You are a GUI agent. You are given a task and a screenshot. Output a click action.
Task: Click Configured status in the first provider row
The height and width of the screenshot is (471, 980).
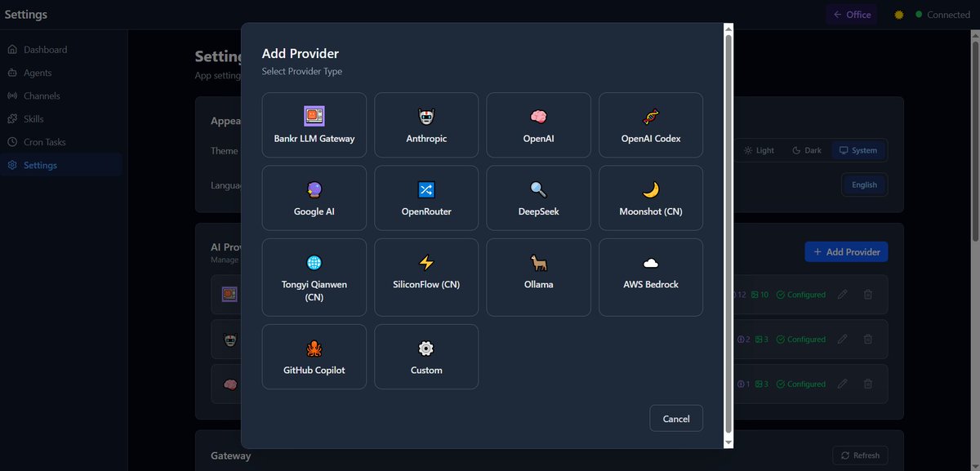801,295
